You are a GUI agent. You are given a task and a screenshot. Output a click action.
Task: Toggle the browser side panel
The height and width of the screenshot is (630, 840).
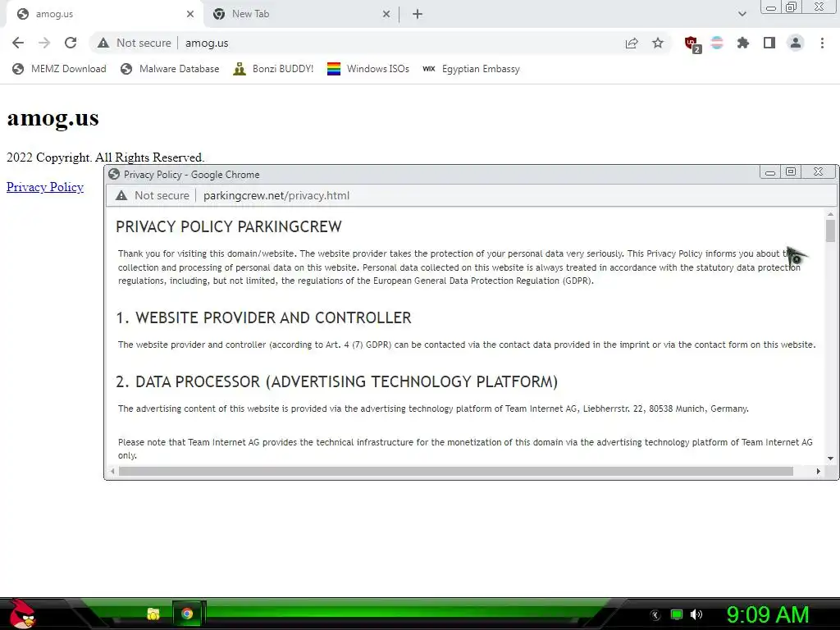769,43
